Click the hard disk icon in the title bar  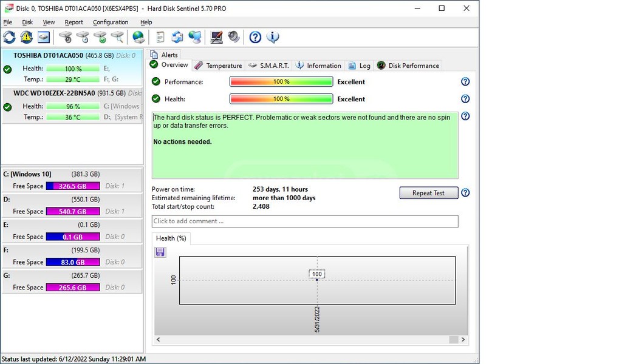point(9,8)
